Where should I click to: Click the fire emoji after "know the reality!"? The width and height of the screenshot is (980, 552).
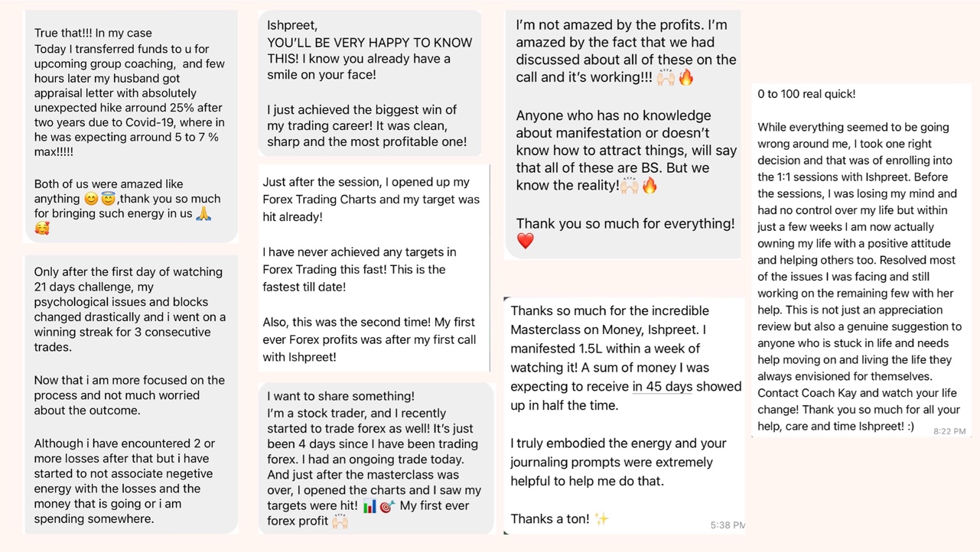[650, 186]
